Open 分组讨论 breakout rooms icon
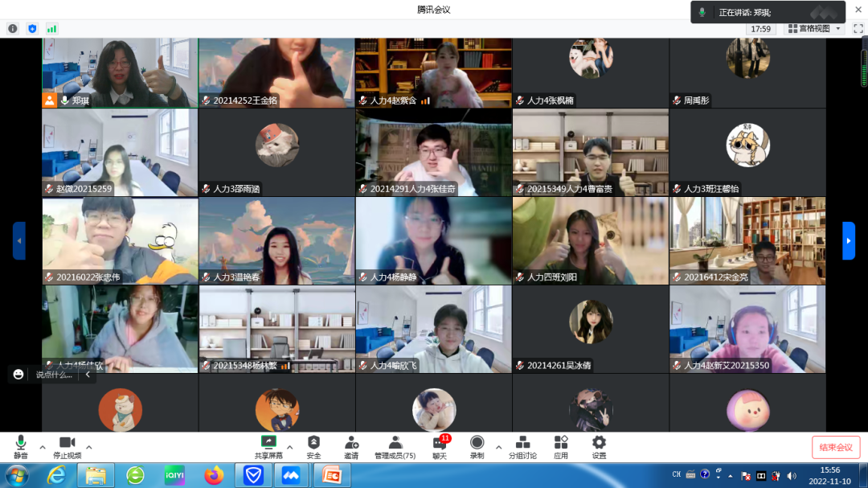This screenshot has width=868, height=488. [x=522, y=446]
